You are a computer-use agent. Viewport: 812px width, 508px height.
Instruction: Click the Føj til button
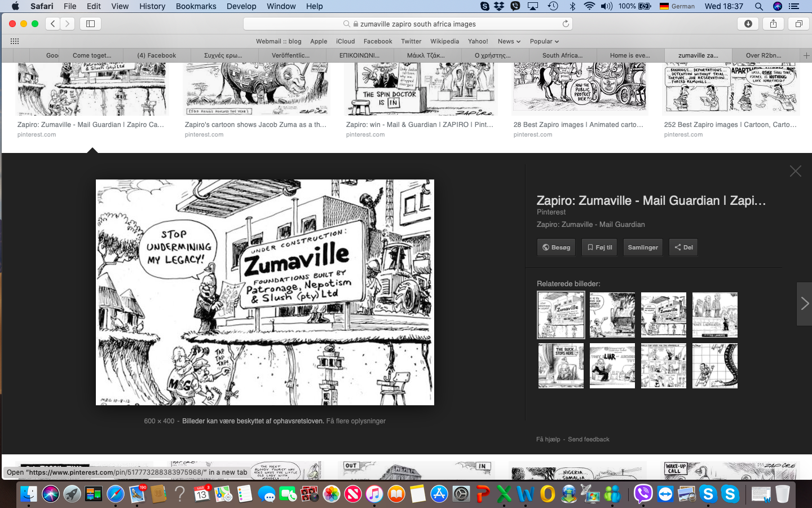[599, 247]
